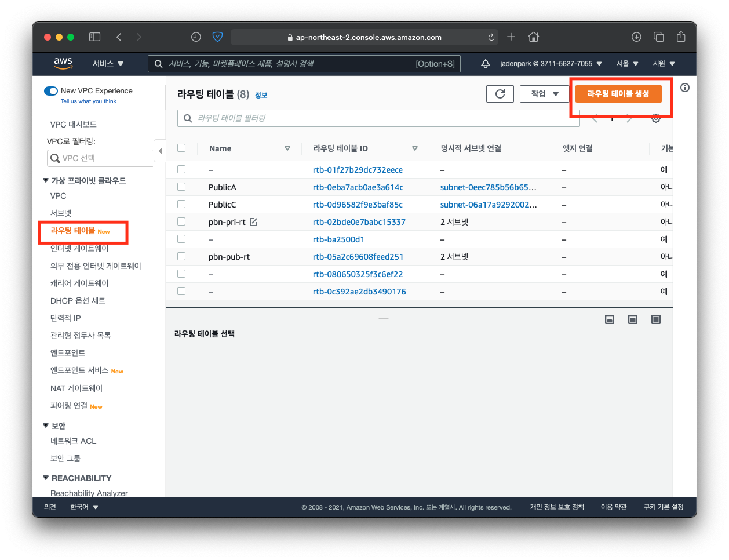Open the info panel circle icon
Image resolution: width=729 pixels, height=560 pixels.
pos(685,88)
